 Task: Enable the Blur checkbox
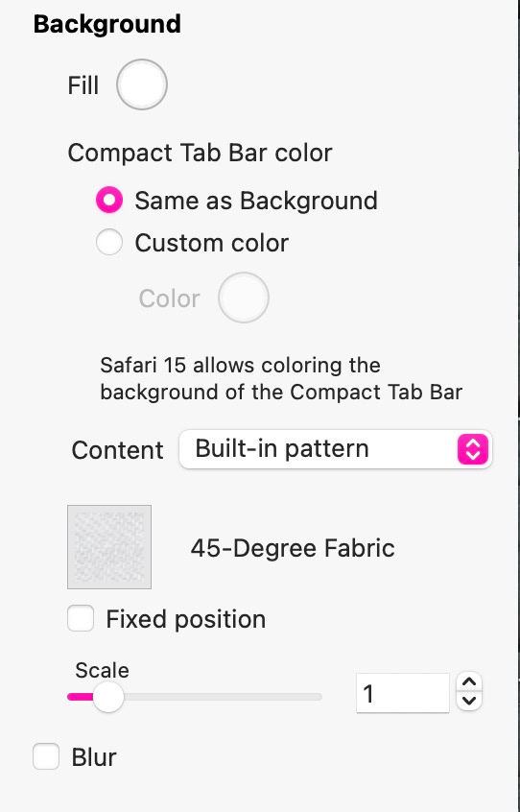pyautogui.click(x=46, y=756)
